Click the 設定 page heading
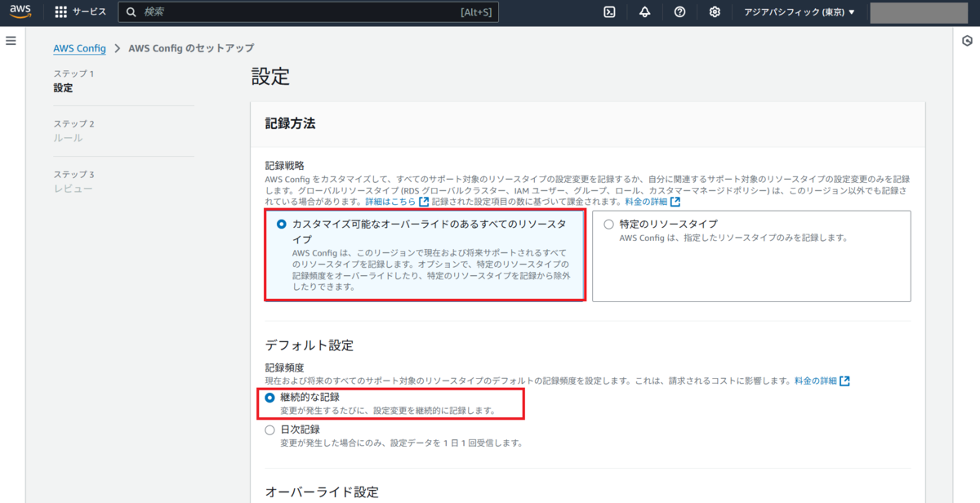 point(270,77)
